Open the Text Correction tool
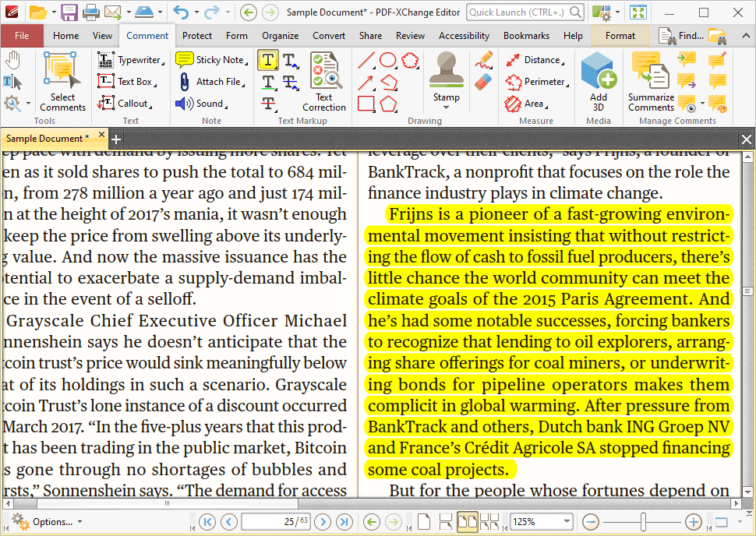756x536 pixels. 324,82
